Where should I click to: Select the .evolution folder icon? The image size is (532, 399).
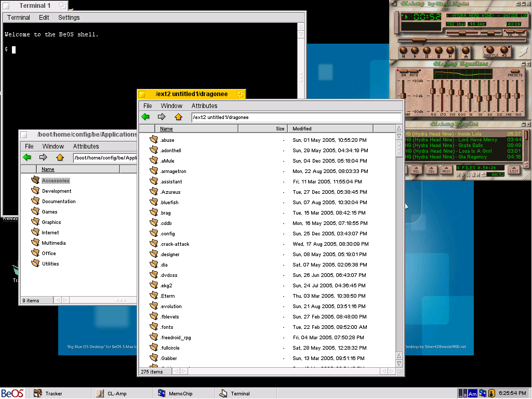click(x=154, y=305)
